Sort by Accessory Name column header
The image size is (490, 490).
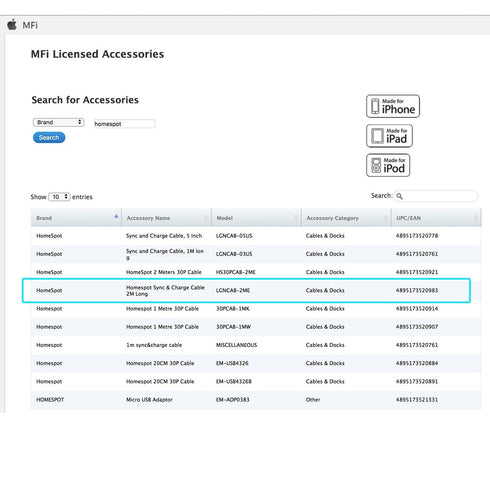point(167,218)
